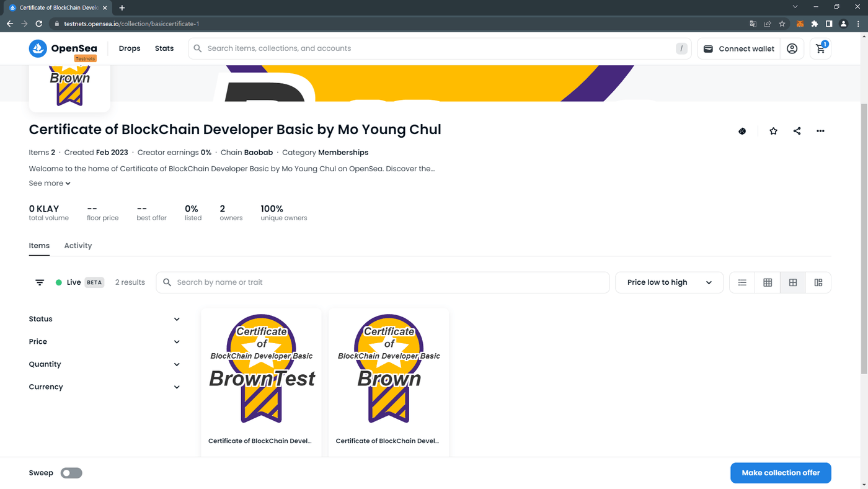Expand the Status filter section
This screenshot has width=868, height=489.
[x=104, y=319]
